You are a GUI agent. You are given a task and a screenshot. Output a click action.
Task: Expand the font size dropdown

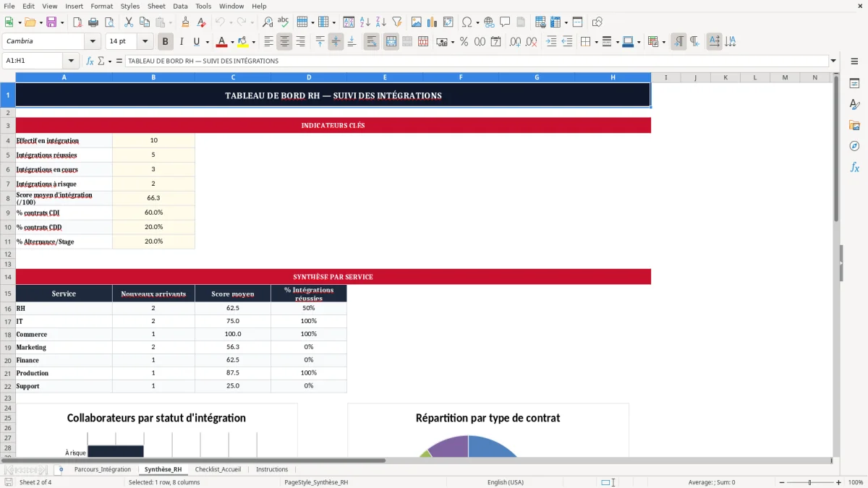pyautogui.click(x=145, y=42)
